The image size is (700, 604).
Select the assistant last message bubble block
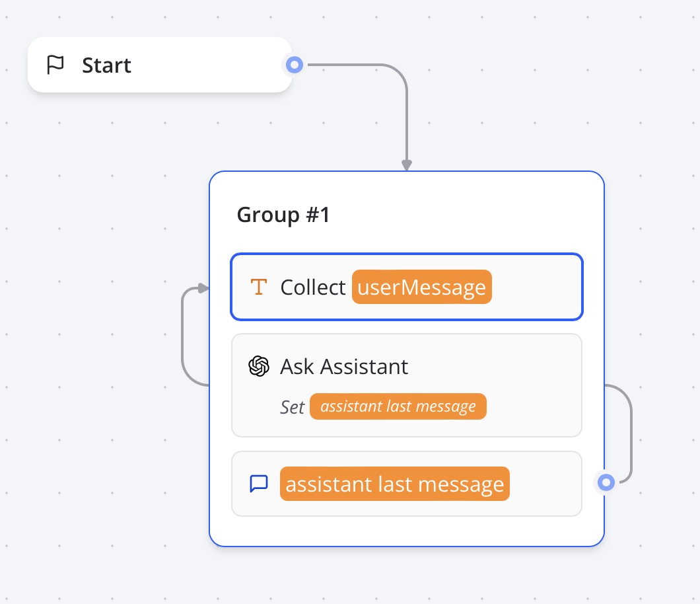[x=407, y=484]
